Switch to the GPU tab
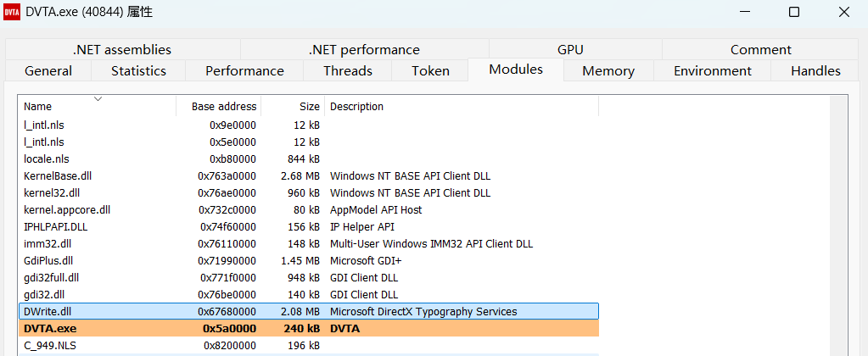The width and height of the screenshot is (868, 356). [x=570, y=50]
